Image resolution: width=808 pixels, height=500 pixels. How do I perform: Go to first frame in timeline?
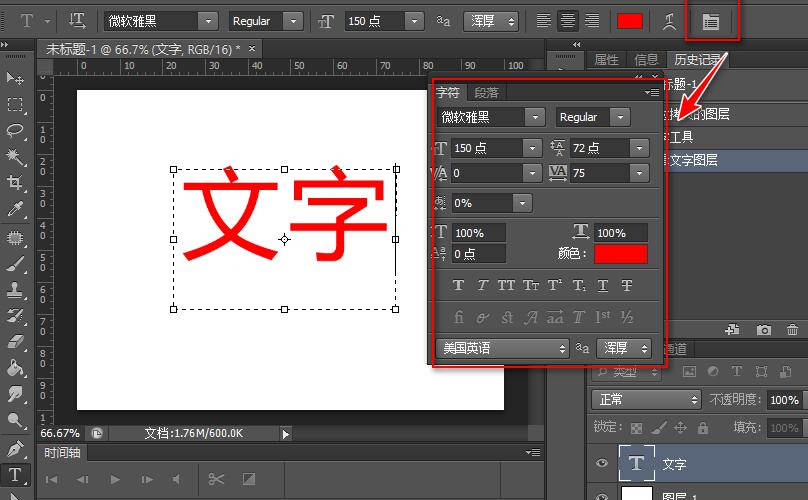pos(52,479)
